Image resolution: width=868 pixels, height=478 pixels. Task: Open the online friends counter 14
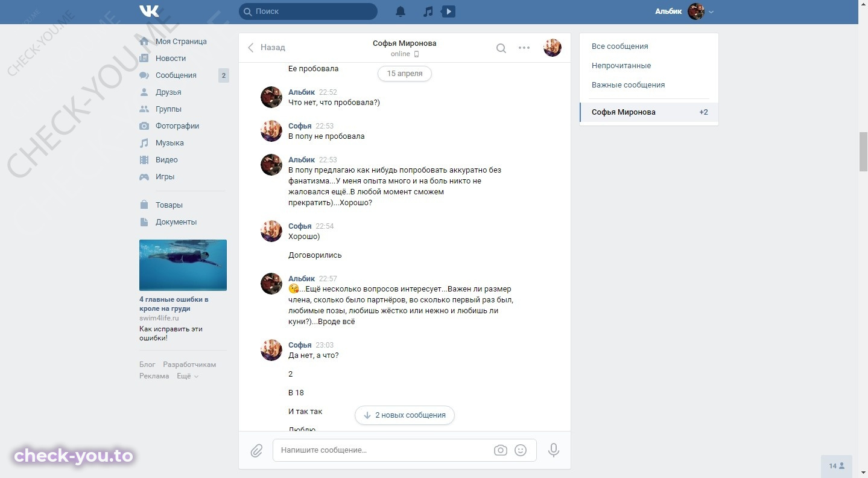(x=837, y=466)
